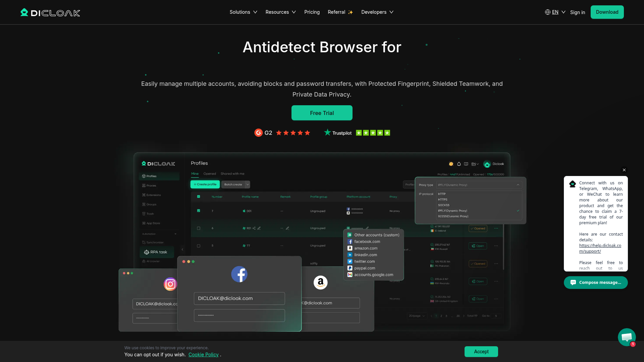The height and width of the screenshot is (362, 644).
Task: Toggle the select-all checkbox in table header
Action: click(x=199, y=197)
